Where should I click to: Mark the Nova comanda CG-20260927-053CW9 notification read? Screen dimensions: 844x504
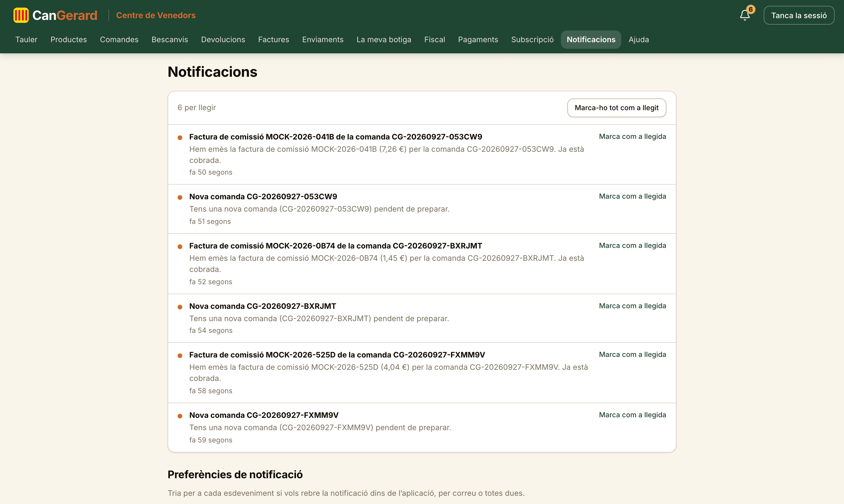[632, 196]
